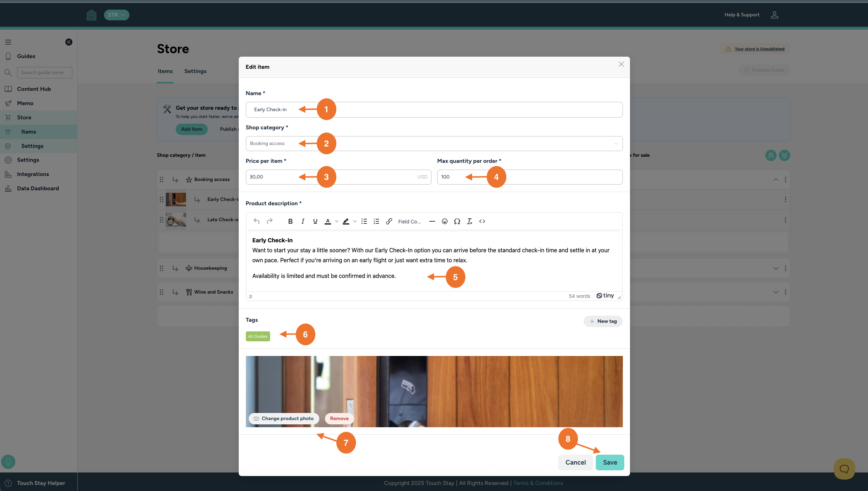Click the undo arrow in the editor
The width and height of the screenshot is (868, 491).
tap(256, 221)
